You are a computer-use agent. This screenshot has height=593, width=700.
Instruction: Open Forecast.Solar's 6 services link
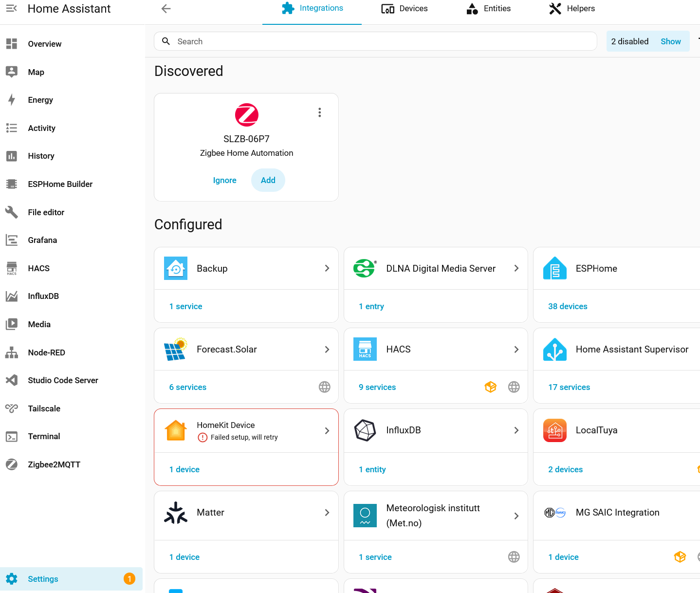(188, 387)
